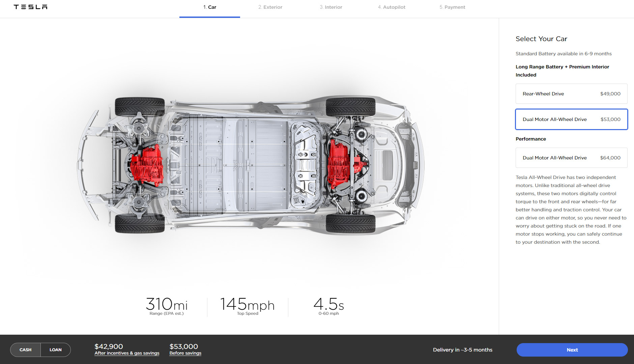
Task: Toggle payment mode to Cash
Action: pos(26,350)
